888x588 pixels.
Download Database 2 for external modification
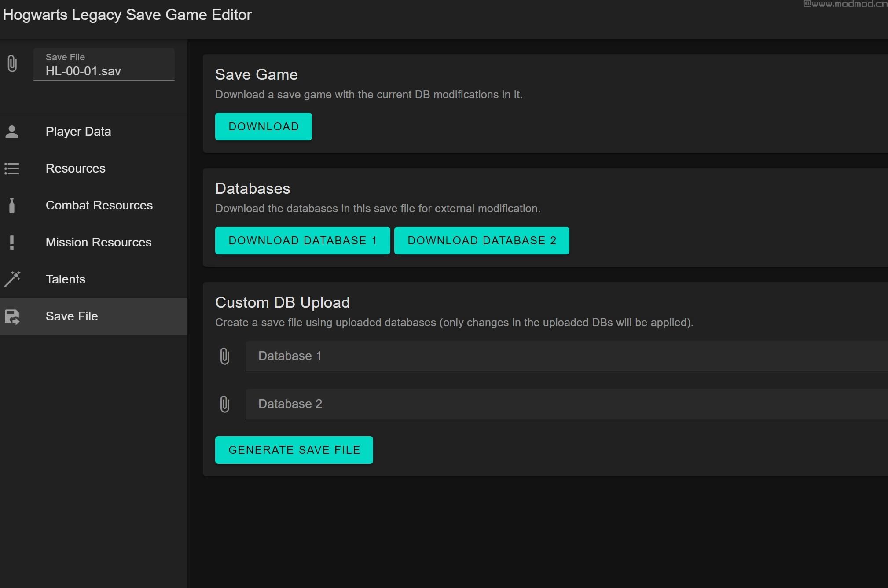point(482,240)
